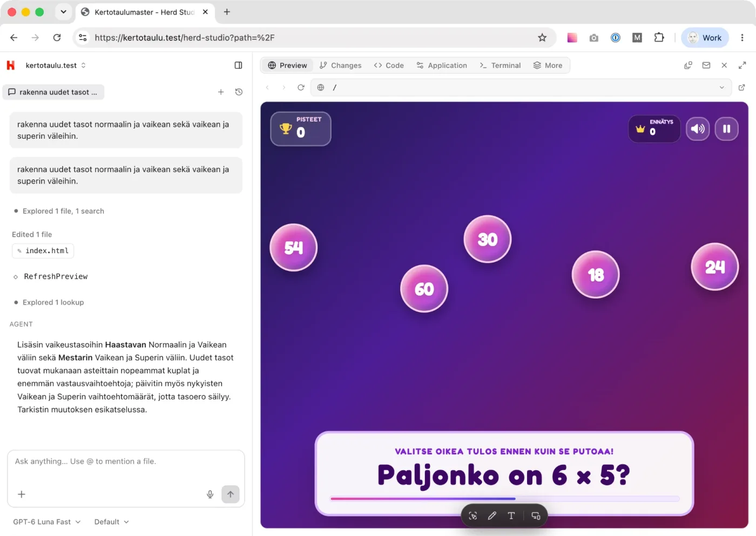Start voice input with microphone icon
The image size is (756, 536).
tap(210, 494)
